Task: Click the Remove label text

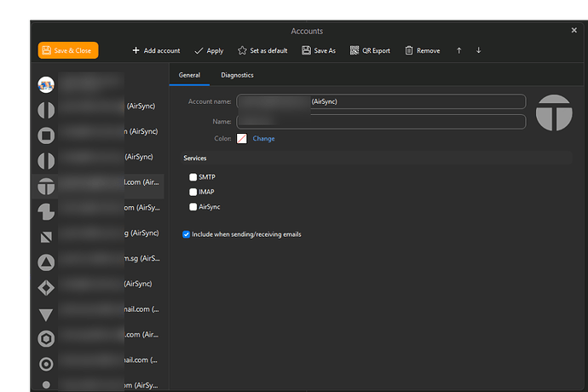Action: click(429, 50)
